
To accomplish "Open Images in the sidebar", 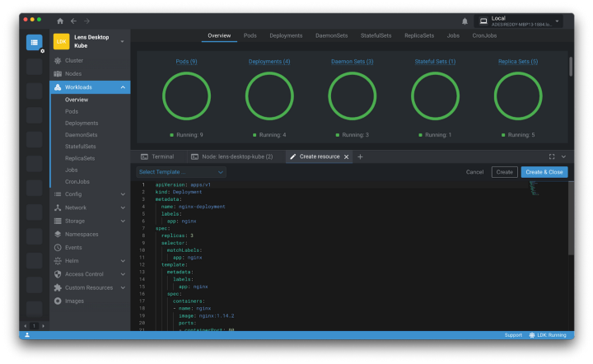I will [x=74, y=301].
